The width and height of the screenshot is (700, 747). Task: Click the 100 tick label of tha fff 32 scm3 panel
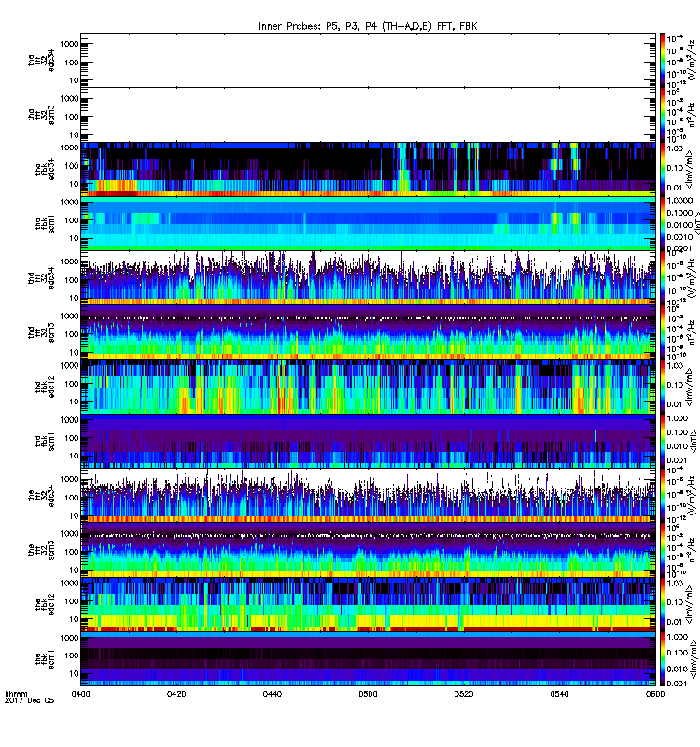[x=72, y=117]
